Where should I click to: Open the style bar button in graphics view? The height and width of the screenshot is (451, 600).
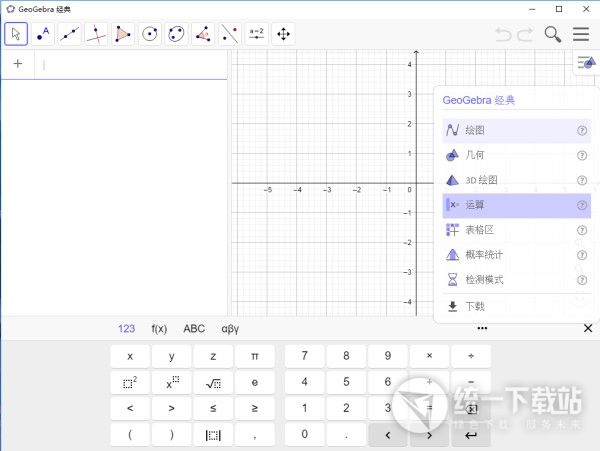[x=586, y=62]
